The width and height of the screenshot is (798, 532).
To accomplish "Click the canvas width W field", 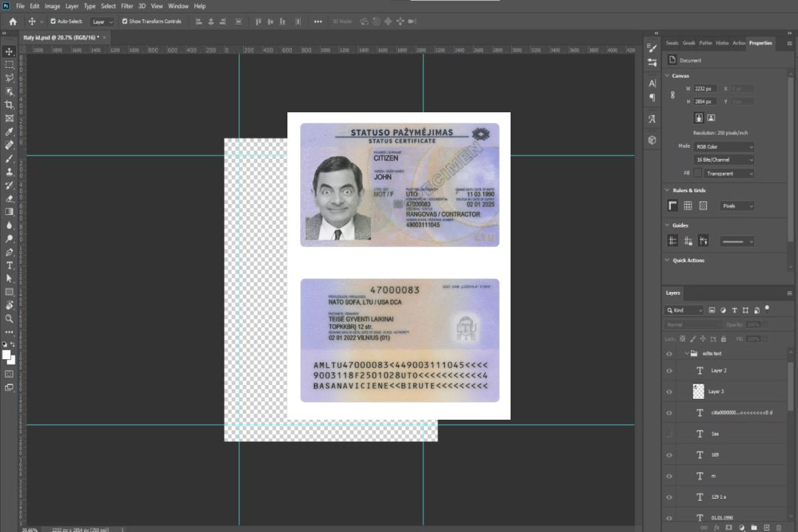I will coord(706,89).
